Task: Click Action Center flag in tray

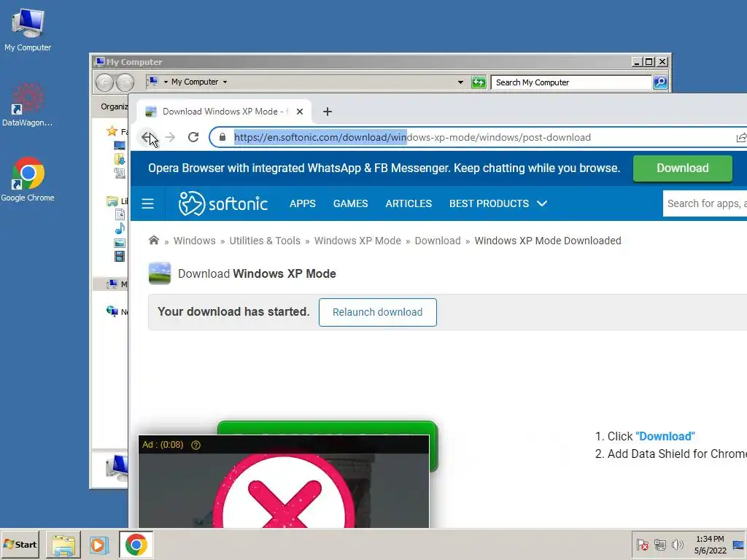Action: coord(642,545)
